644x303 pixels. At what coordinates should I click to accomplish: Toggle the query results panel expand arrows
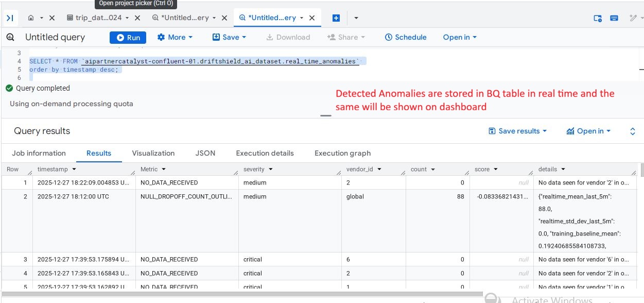(633, 131)
